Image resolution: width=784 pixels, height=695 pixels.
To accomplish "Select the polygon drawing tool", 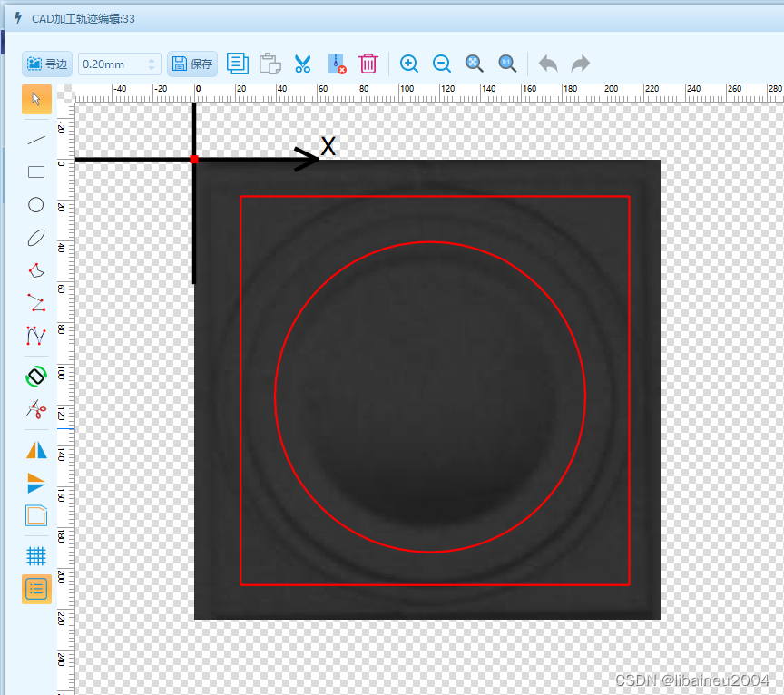I will pyautogui.click(x=36, y=270).
